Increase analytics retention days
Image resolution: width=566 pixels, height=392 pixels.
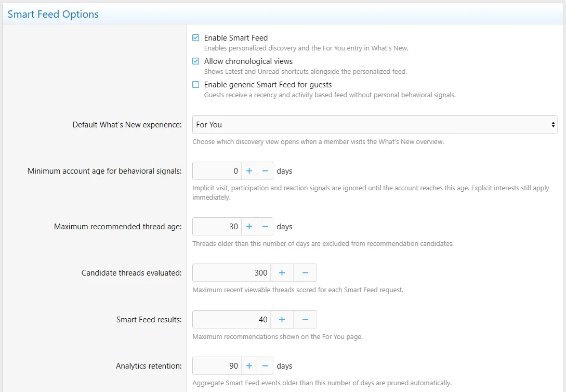[249, 365]
